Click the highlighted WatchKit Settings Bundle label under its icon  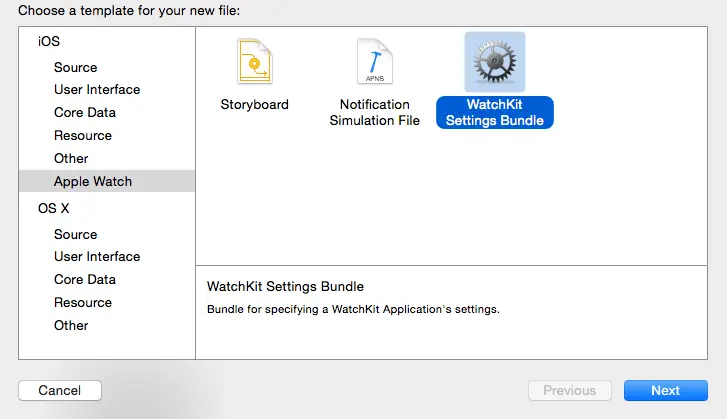[495, 112]
